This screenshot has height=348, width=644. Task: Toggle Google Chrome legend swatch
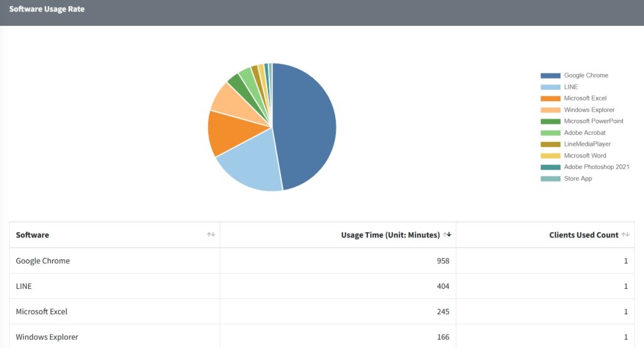coord(550,75)
